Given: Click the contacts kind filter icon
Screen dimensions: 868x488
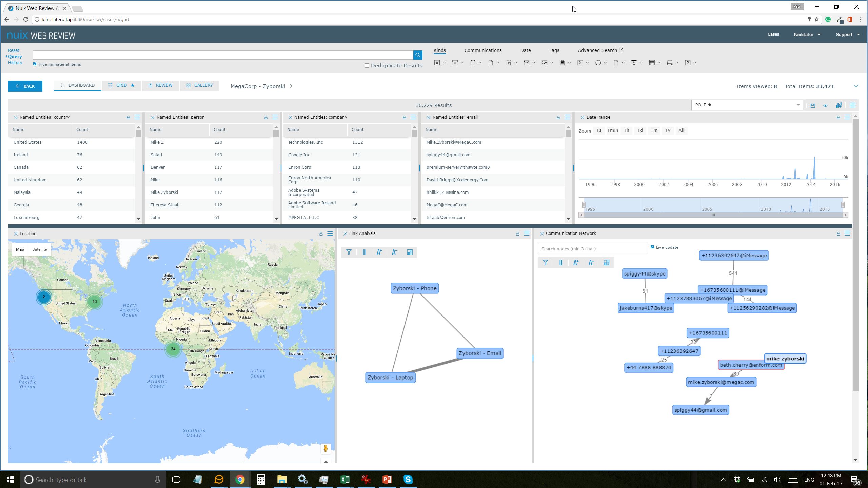Looking at the screenshot, I should 437,63.
